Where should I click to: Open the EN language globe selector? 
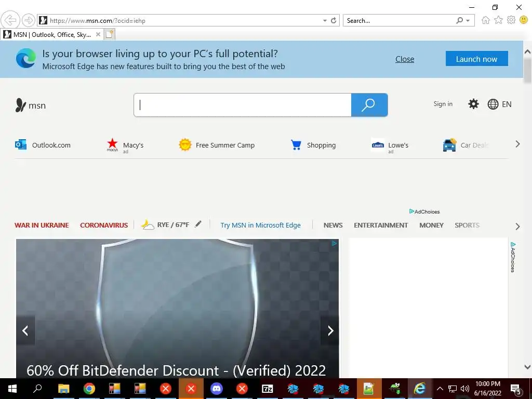499,104
